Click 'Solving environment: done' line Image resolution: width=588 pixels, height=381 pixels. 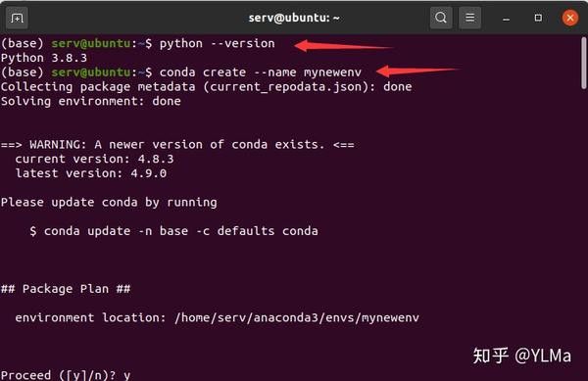click(x=91, y=101)
